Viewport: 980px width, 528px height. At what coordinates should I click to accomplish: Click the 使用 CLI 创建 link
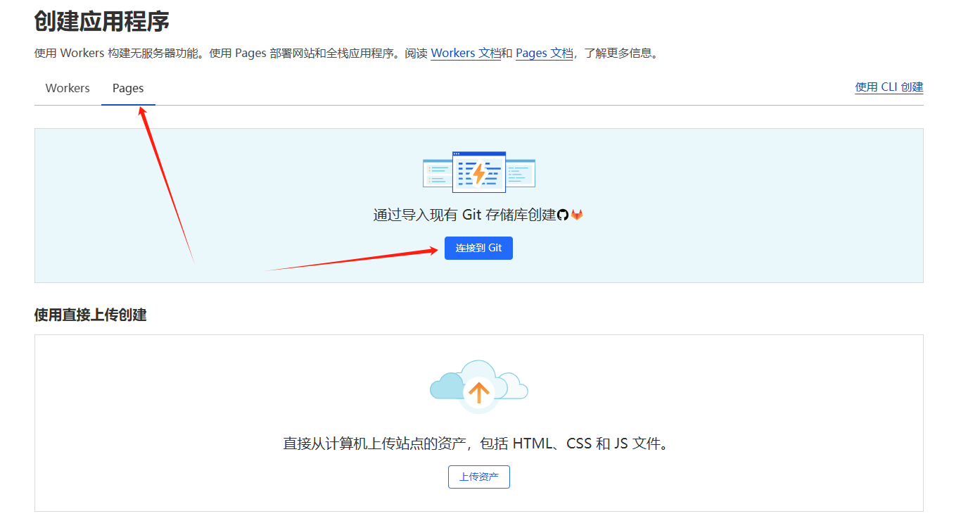click(889, 87)
